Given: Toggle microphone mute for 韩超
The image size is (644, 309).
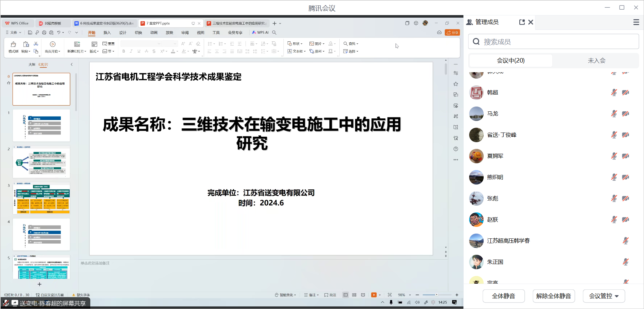Looking at the screenshot, I should [x=614, y=92].
